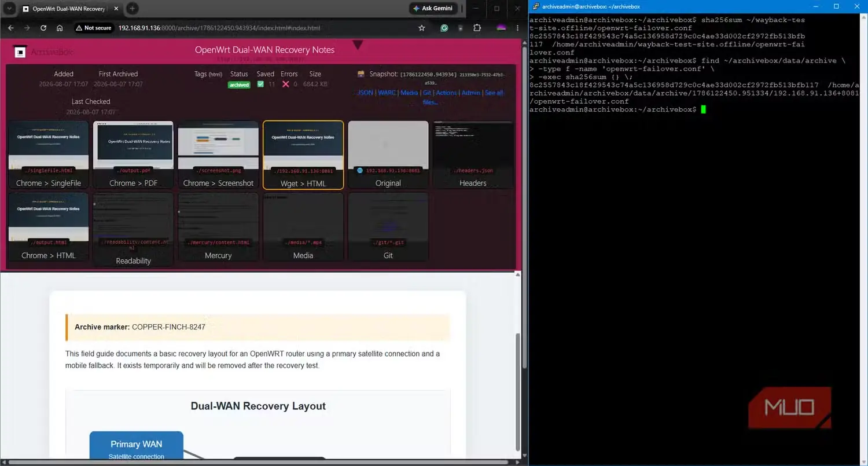
Task: Bookmark this page with the star
Action: (422, 28)
